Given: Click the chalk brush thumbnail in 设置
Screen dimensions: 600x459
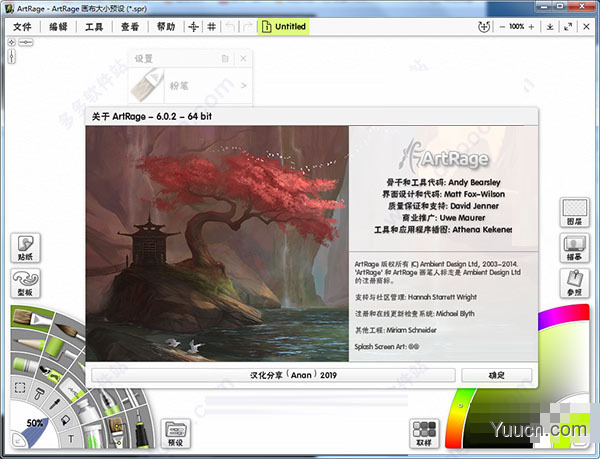Looking at the screenshot, I should (147, 85).
